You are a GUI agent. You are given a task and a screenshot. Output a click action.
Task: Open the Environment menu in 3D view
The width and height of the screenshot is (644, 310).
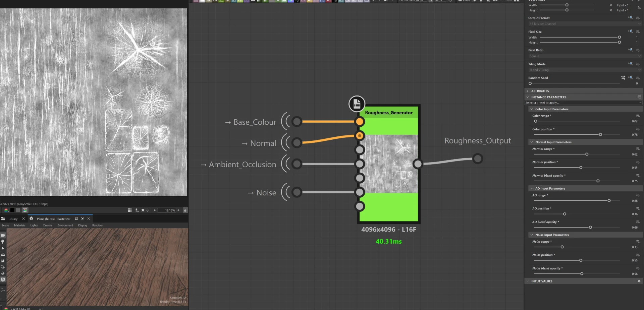(65, 226)
